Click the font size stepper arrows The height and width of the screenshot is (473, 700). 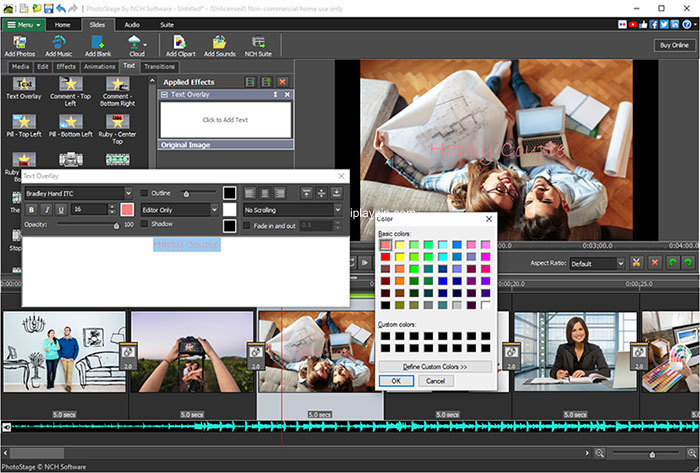coord(112,209)
